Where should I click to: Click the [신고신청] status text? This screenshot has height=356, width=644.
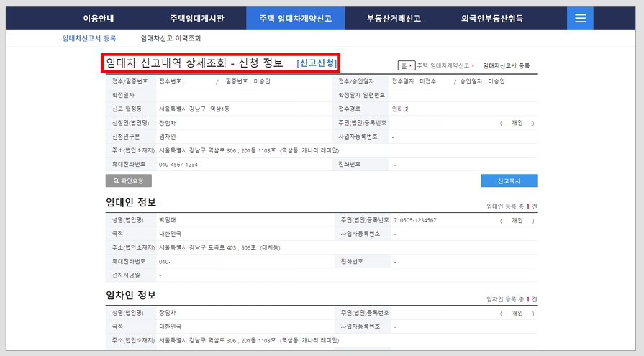click(x=317, y=63)
